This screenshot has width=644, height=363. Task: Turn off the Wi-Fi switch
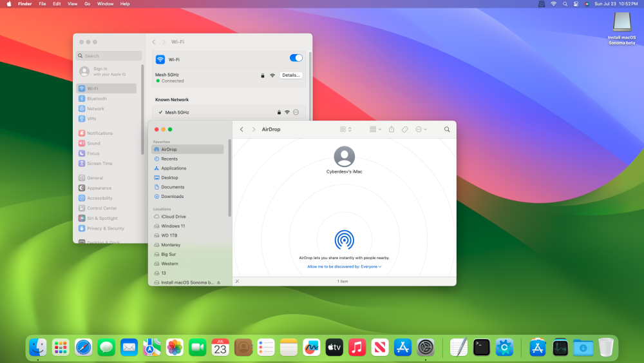pyautogui.click(x=296, y=58)
